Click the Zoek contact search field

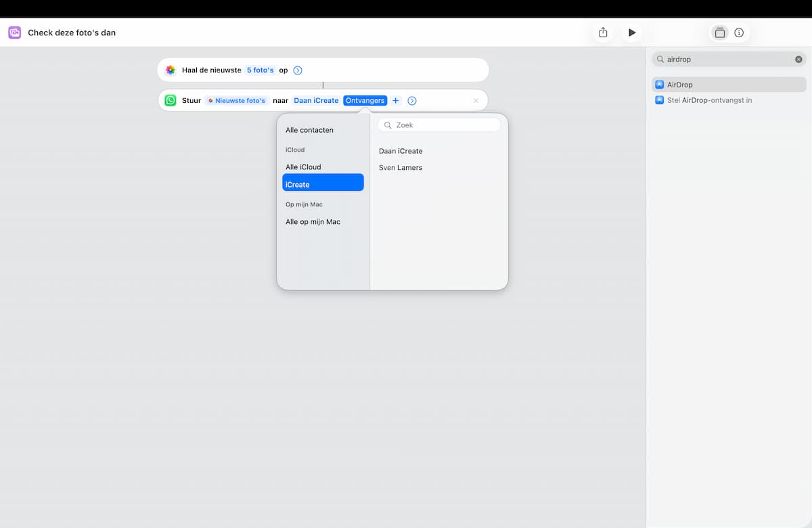click(439, 125)
